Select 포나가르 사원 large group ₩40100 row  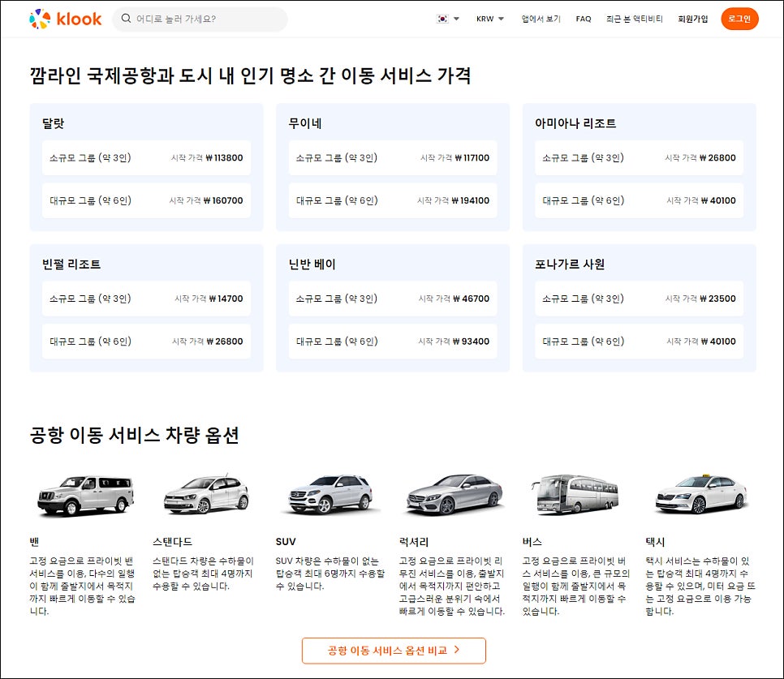click(x=639, y=342)
